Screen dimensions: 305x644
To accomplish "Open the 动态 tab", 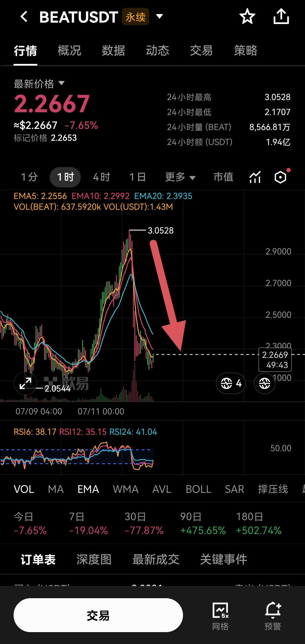I will tap(158, 51).
